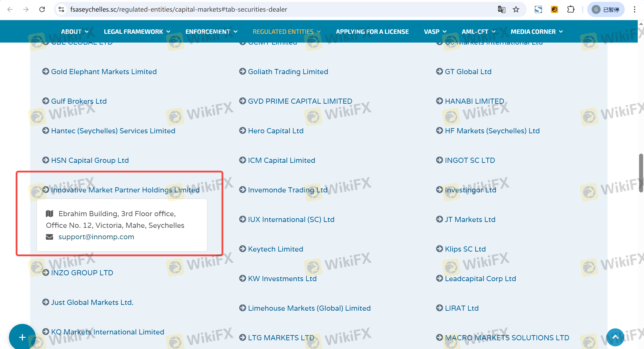Collapse Innovative Market Partner Holdings Limited entry
Viewport: 644px width, 349px height.
(x=125, y=190)
